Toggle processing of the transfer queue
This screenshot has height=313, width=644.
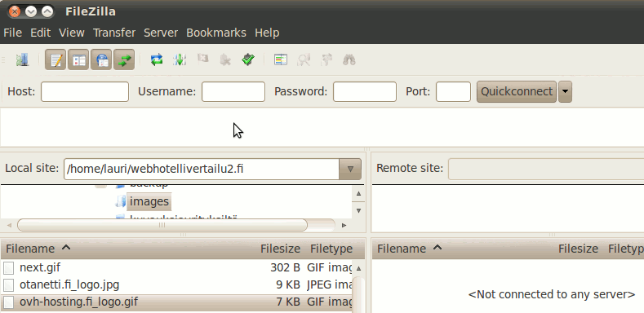coord(180,60)
